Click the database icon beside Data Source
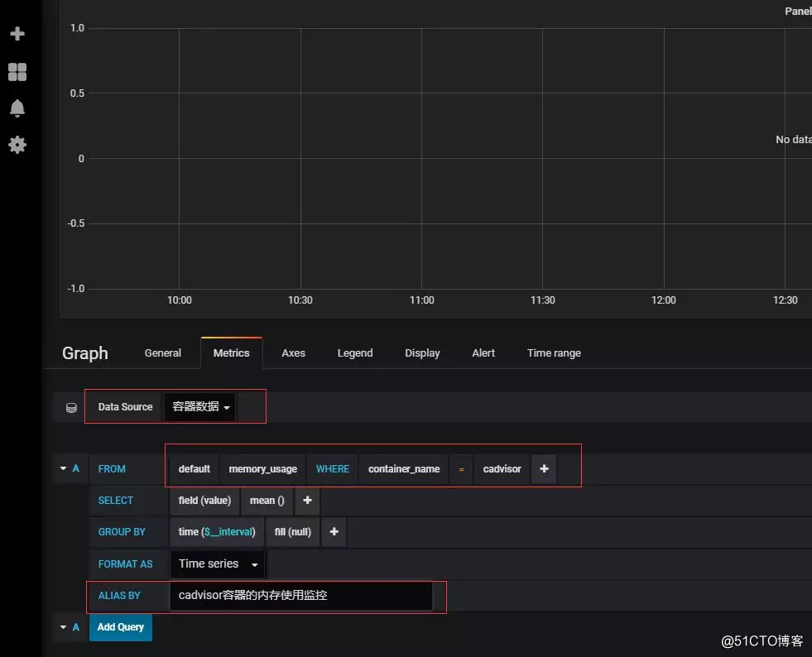Image resolution: width=812 pixels, height=657 pixels. tap(71, 407)
